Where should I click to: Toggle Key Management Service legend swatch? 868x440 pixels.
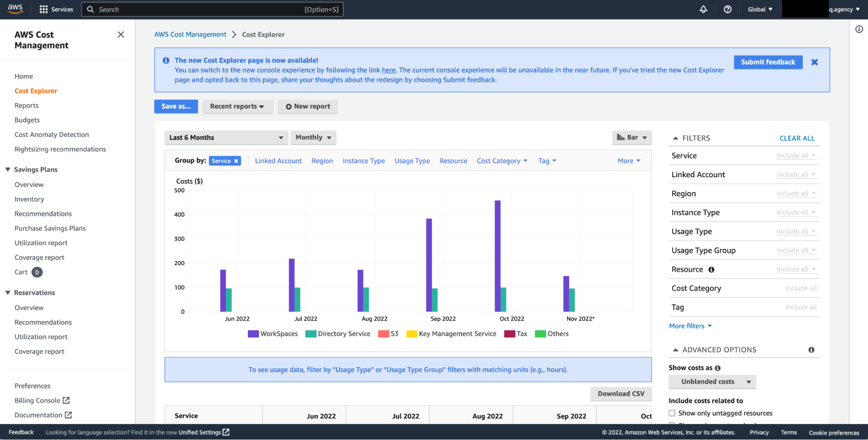tap(412, 334)
